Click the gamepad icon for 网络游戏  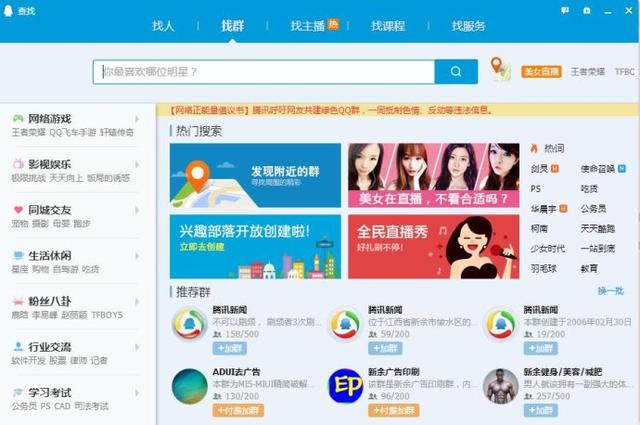18,118
